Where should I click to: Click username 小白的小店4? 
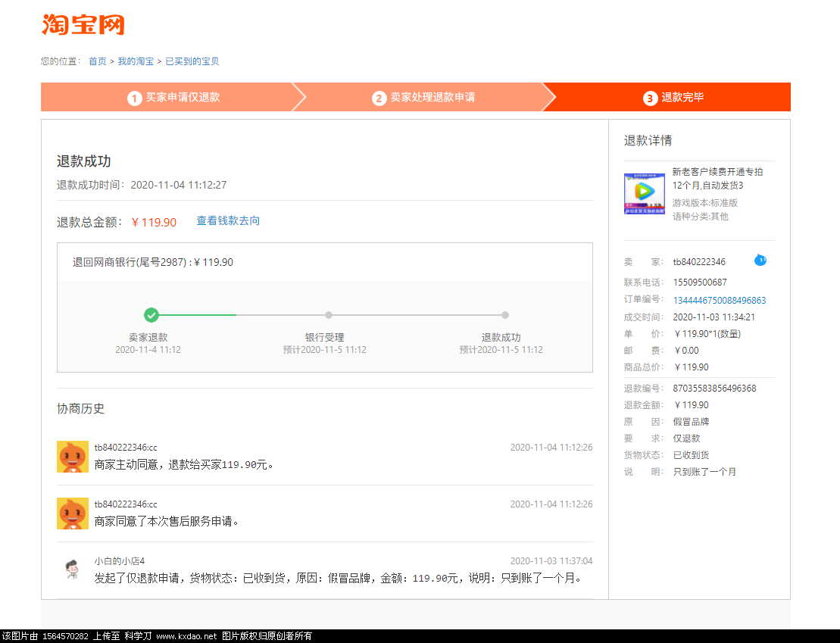[120, 561]
